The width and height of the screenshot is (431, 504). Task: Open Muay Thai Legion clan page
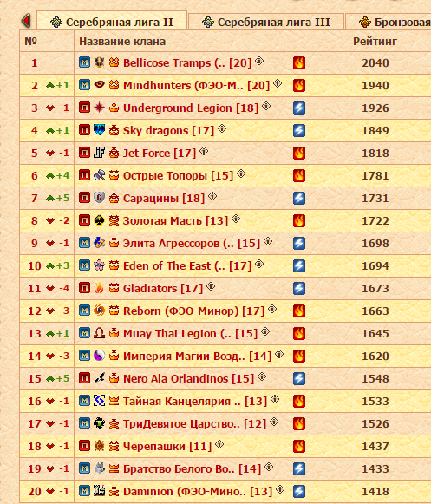pyautogui.click(x=190, y=334)
